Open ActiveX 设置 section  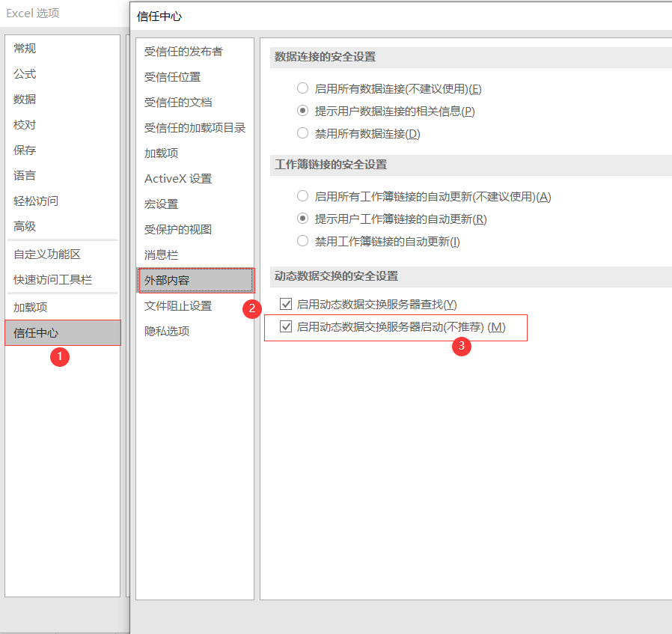pyautogui.click(x=195, y=178)
